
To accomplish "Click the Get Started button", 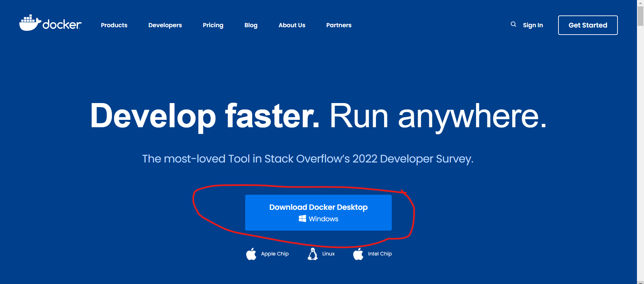I will click(588, 25).
